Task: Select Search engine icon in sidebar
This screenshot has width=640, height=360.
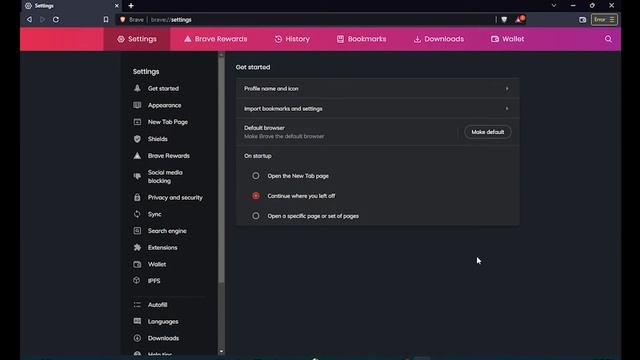Action: click(x=137, y=231)
